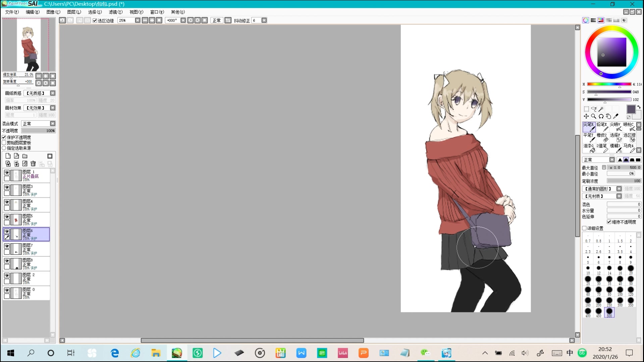This screenshot has width=644, height=362.
Task: Expand the 画纸质感 texture dropdown
Action: coord(53,93)
